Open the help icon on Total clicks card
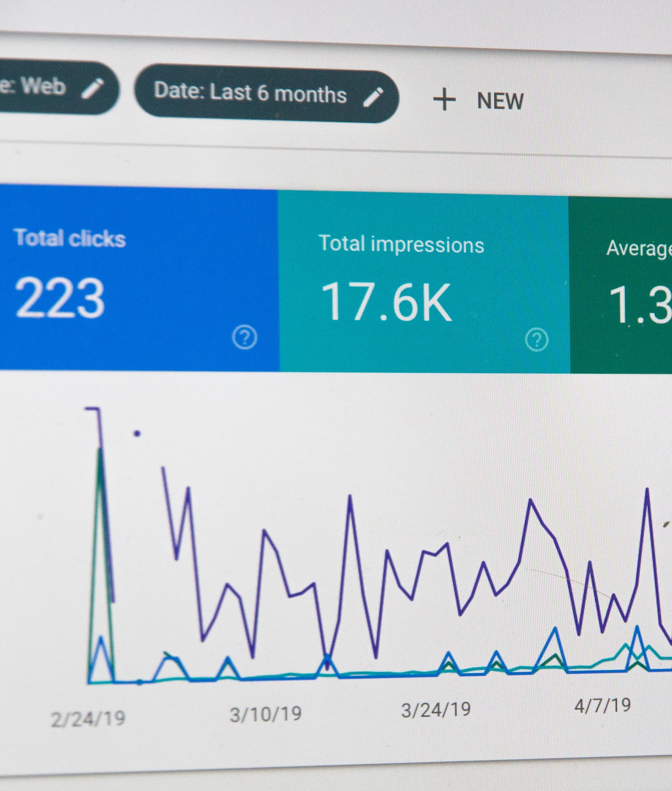The height and width of the screenshot is (791, 672). point(244,337)
